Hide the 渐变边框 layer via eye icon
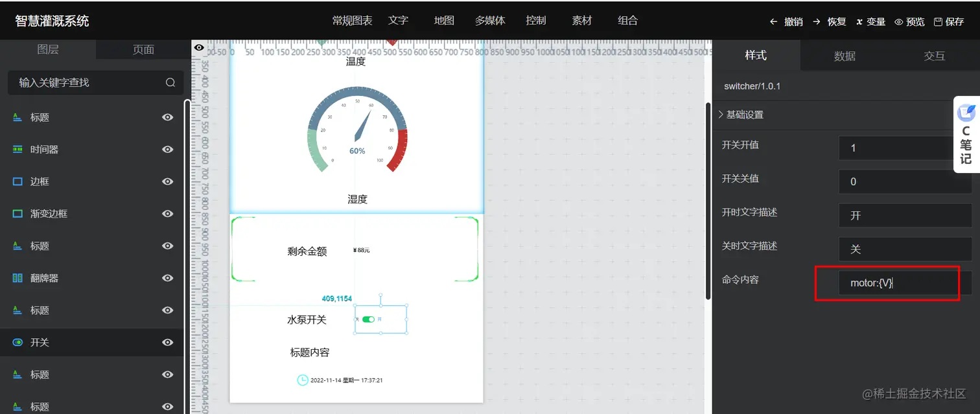980x414 pixels. [x=168, y=213]
